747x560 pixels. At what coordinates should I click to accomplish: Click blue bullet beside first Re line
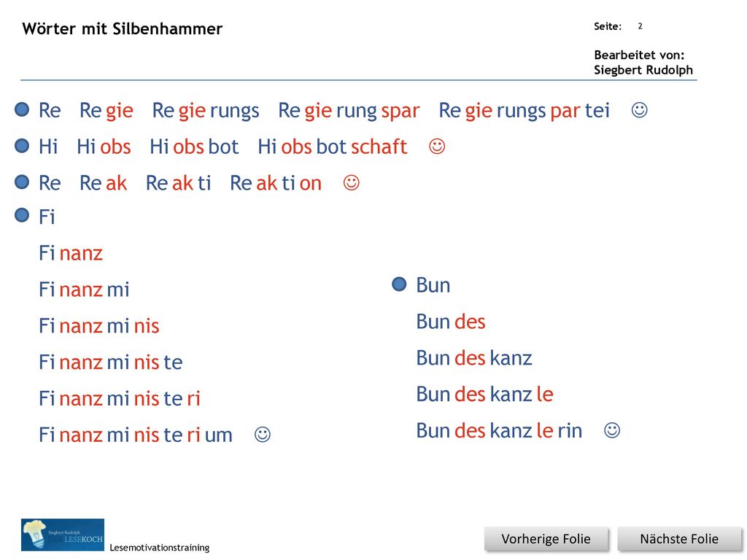pos(22,109)
